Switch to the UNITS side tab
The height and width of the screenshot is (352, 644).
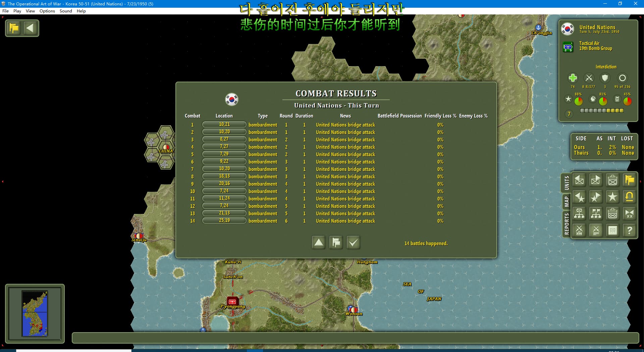pyautogui.click(x=567, y=183)
